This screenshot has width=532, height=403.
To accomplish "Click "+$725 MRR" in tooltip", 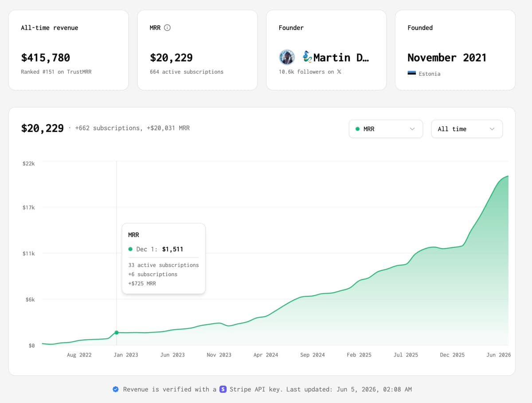I will [x=142, y=284].
